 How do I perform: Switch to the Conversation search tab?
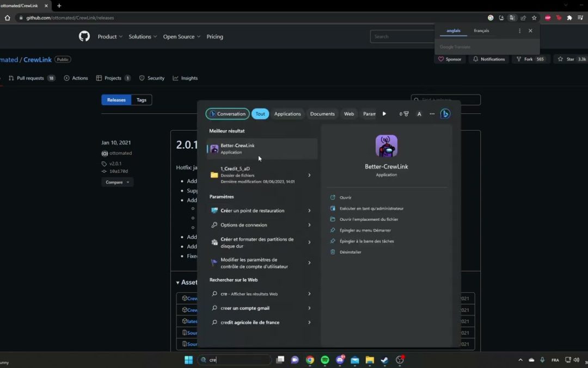(228, 114)
